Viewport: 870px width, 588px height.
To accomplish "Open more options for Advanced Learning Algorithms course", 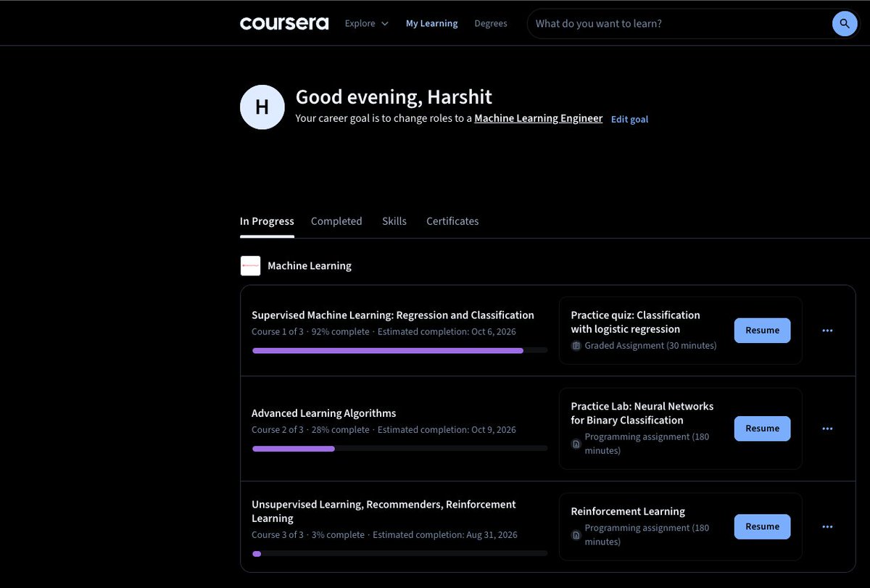I will [x=827, y=428].
